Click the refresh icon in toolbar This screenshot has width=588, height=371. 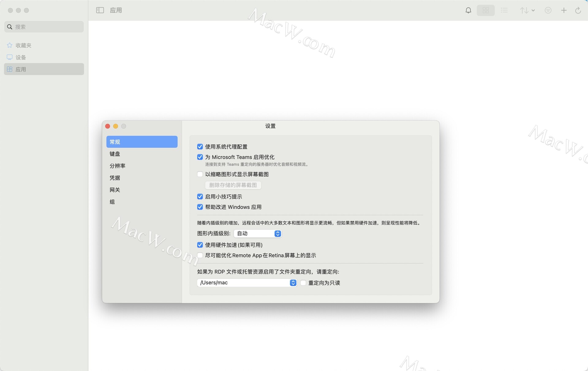point(578,10)
